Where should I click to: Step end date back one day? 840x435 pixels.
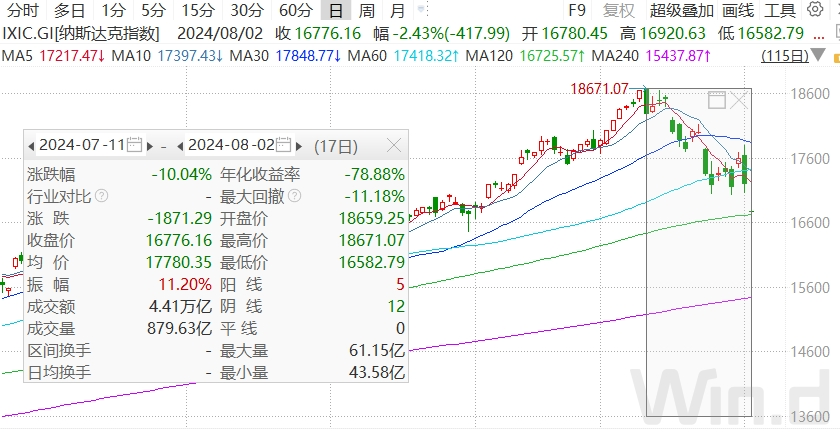[181, 146]
